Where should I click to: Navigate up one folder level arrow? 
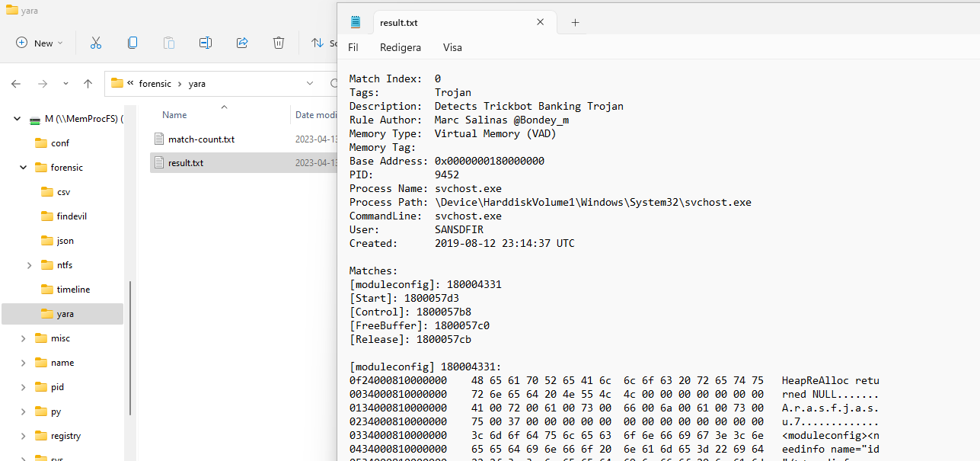click(x=88, y=84)
